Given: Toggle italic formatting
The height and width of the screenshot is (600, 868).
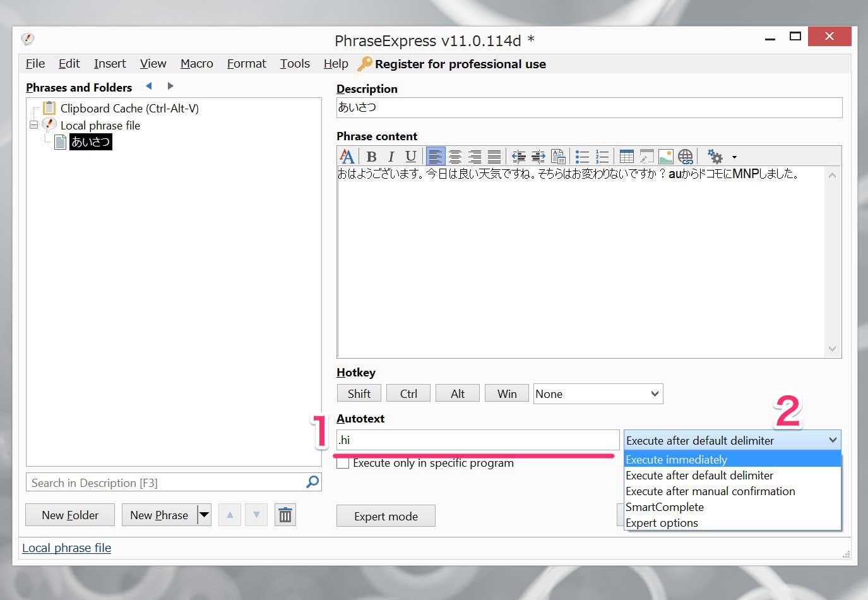Looking at the screenshot, I should 391,156.
